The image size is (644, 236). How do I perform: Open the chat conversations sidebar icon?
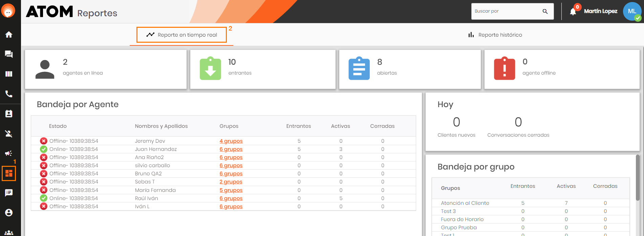(9, 54)
